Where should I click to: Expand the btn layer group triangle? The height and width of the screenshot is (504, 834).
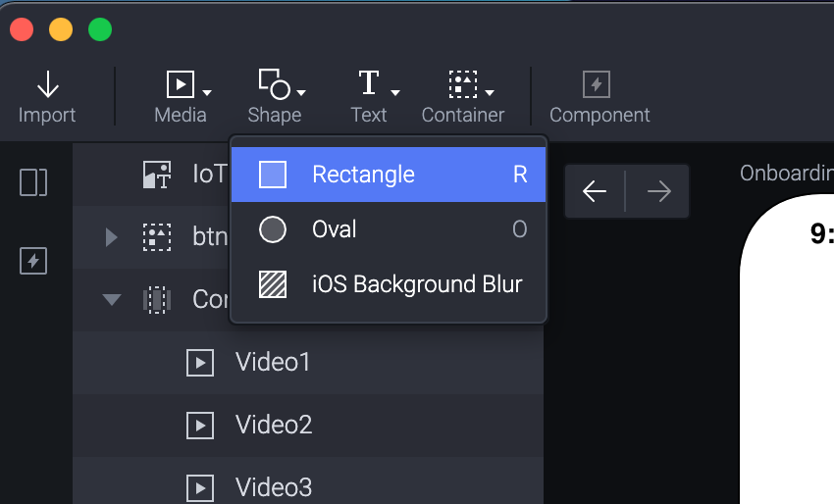click(111, 236)
